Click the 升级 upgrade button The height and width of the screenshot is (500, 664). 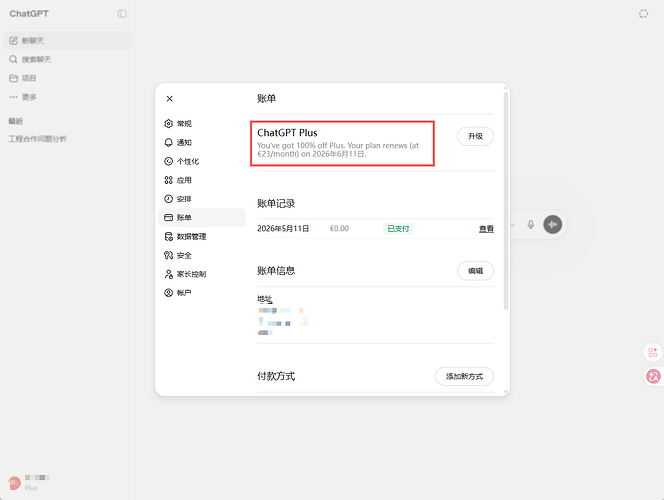[475, 136]
